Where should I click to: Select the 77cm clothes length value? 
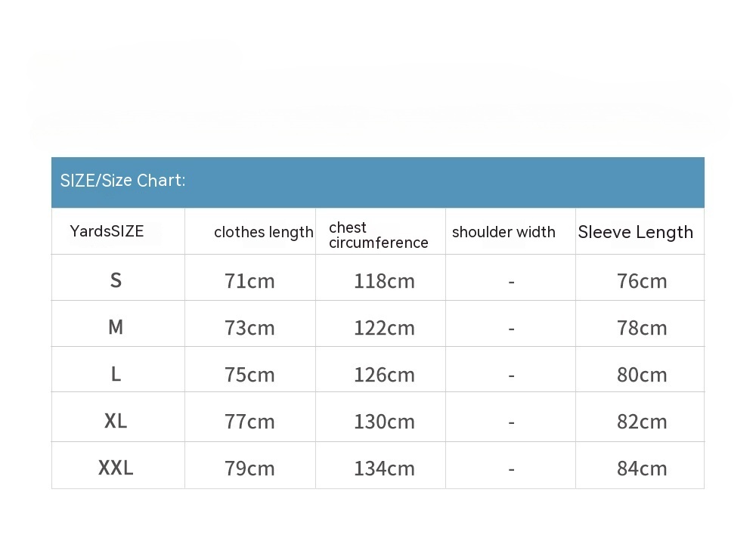click(x=249, y=422)
